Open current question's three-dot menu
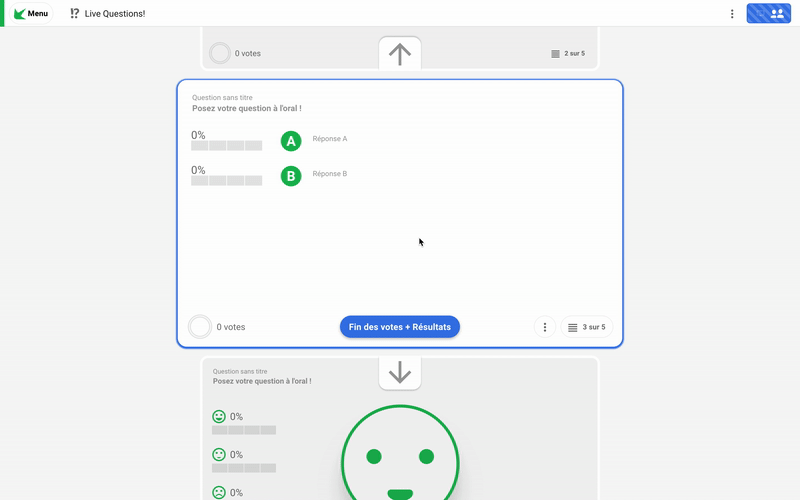Image resolution: width=800 pixels, height=500 pixels. tap(544, 327)
